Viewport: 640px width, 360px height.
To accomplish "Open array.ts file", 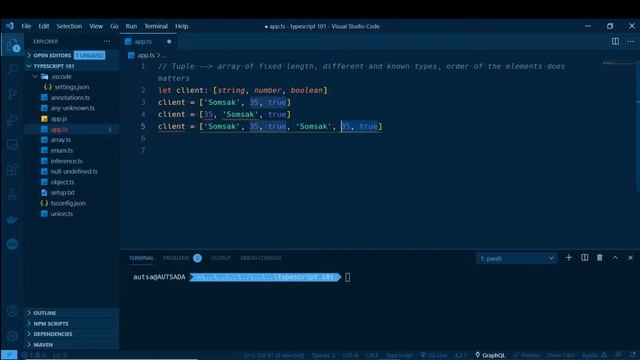I will (72, 140).
